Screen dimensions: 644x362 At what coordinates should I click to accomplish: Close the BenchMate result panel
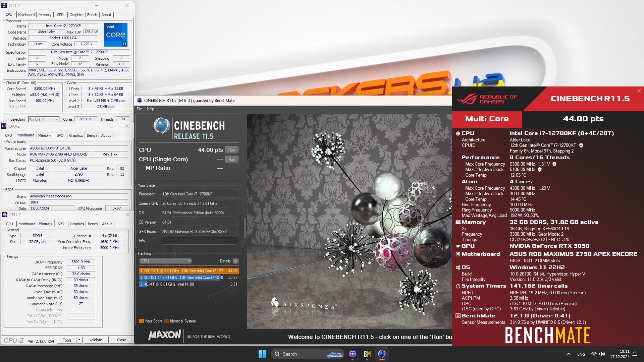coord(639,91)
